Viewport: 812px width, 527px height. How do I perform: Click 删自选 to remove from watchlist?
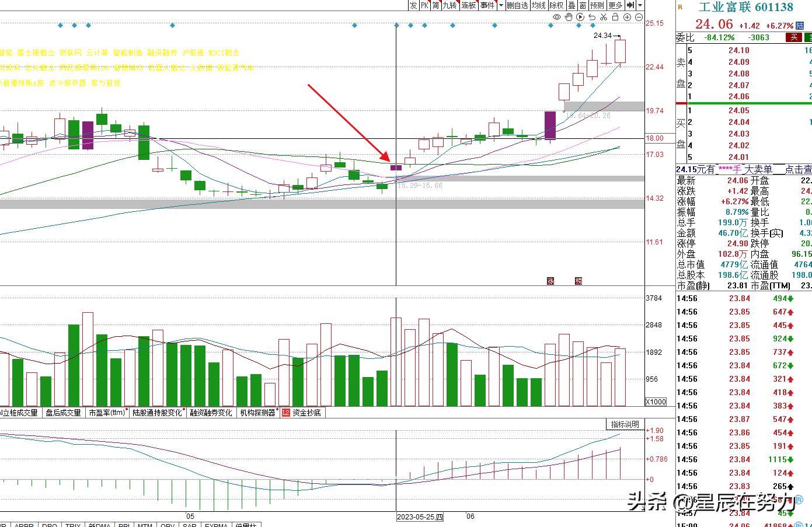point(517,5)
